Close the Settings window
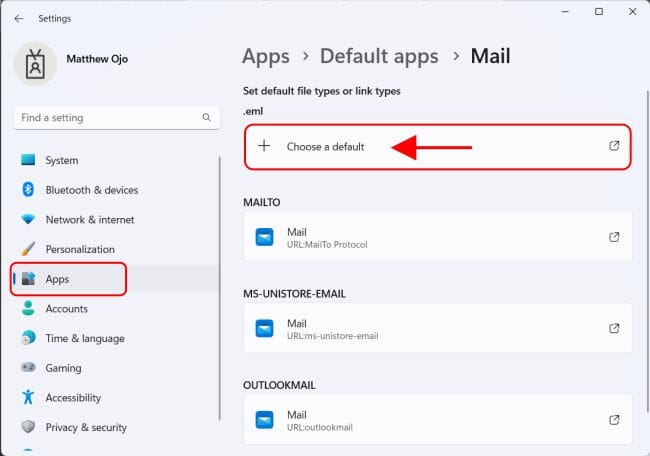The image size is (650, 456). click(x=633, y=12)
